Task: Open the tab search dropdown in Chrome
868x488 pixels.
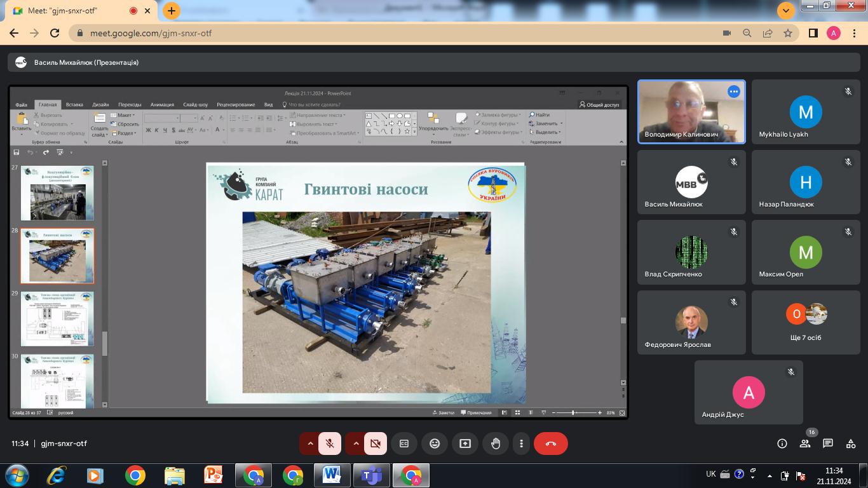Action: coord(786,10)
